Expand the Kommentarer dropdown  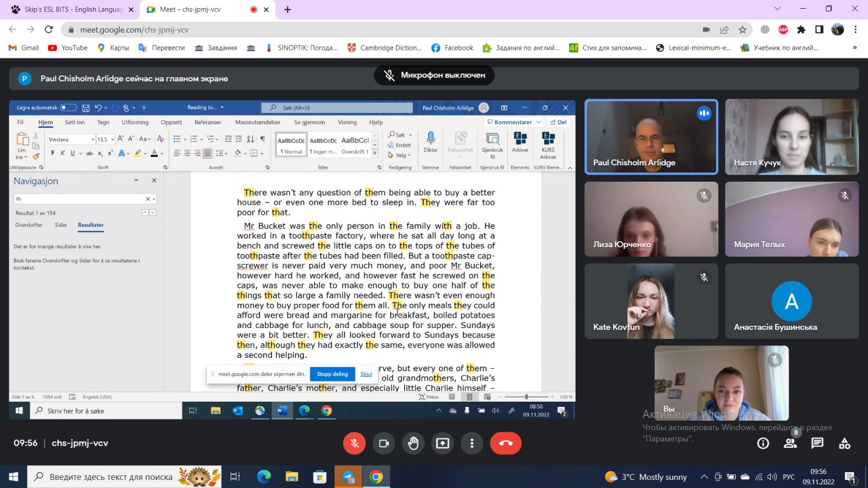539,123
